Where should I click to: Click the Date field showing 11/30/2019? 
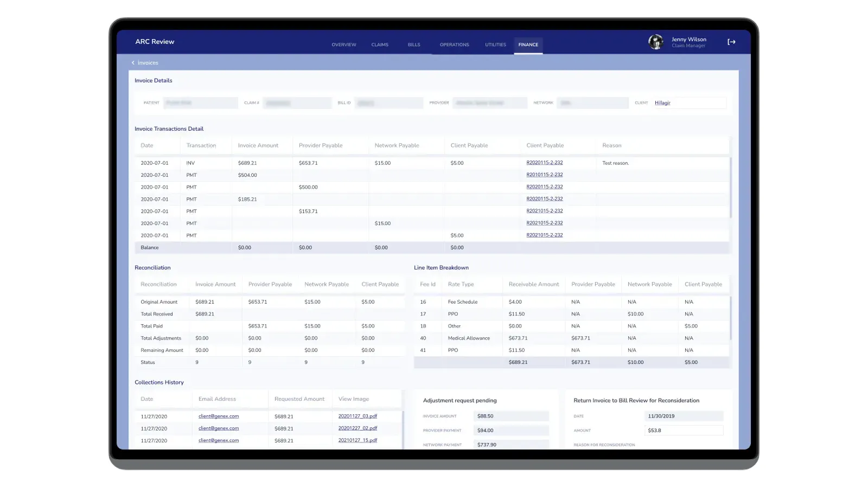pyautogui.click(x=684, y=416)
